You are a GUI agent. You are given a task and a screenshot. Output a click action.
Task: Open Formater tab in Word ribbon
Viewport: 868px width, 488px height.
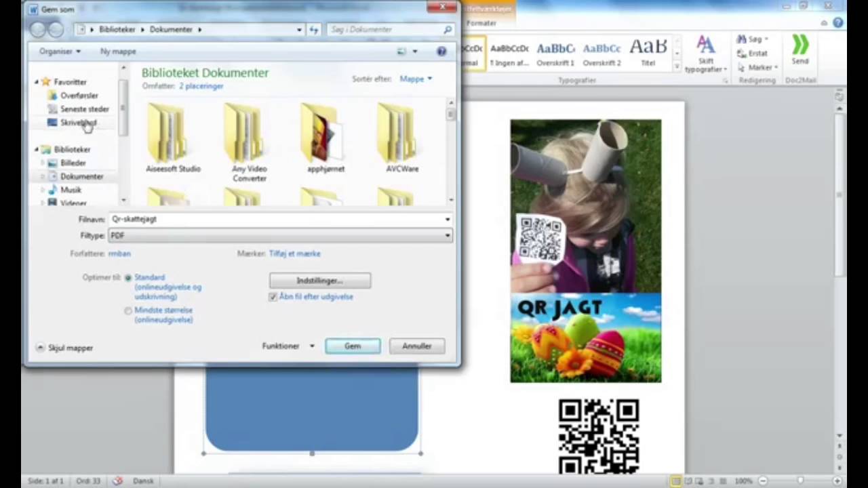tap(481, 23)
